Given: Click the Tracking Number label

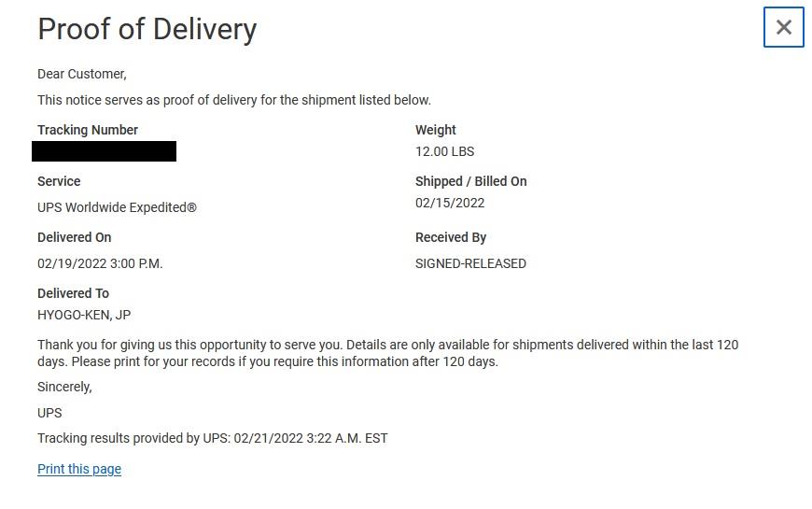Looking at the screenshot, I should pyautogui.click(x=88, y=130).
